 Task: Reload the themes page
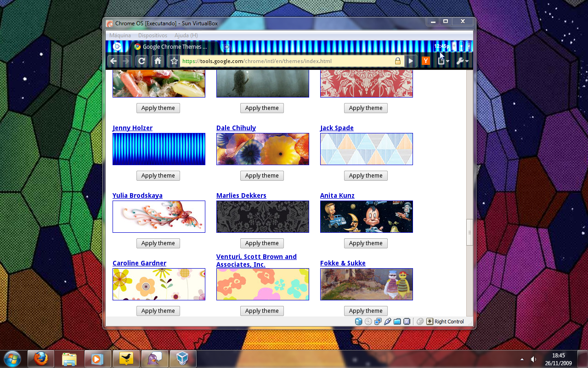click(142, 61)
